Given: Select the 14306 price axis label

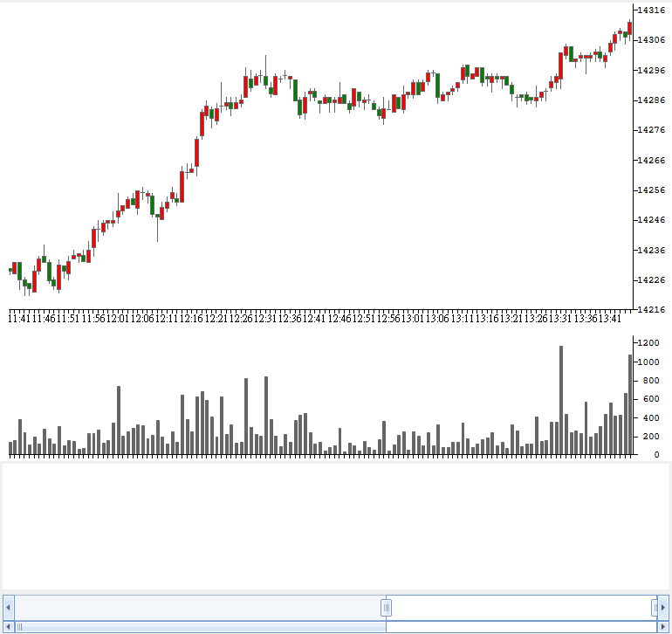Looking at the screenshot, I should tap(651, 40).
